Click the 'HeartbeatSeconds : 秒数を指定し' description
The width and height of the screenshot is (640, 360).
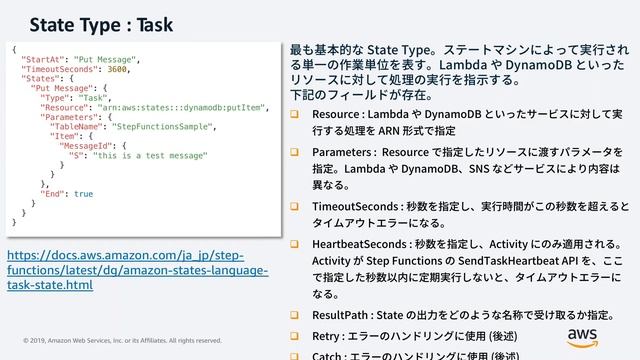pos(467,269)
